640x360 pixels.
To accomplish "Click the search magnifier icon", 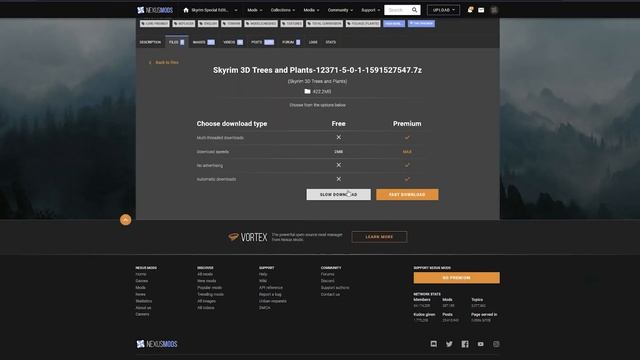I will [x=414, y=10].
